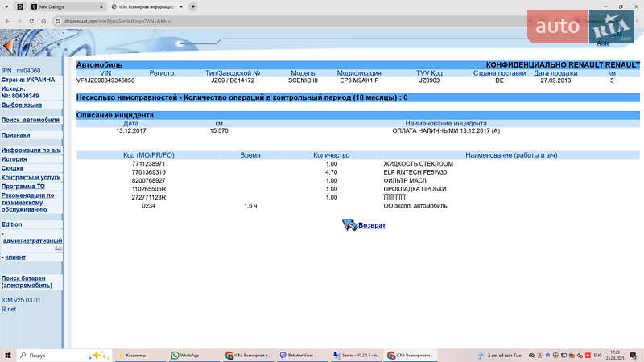Click the Windows taskbar search box
This screenshot has width=644, height=362.
52,355
